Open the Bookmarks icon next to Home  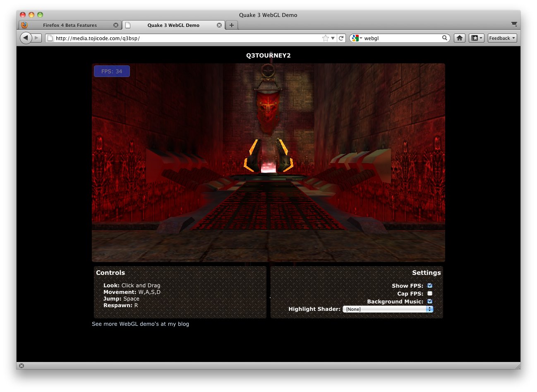pyautogui.click(x=474, y=38)
